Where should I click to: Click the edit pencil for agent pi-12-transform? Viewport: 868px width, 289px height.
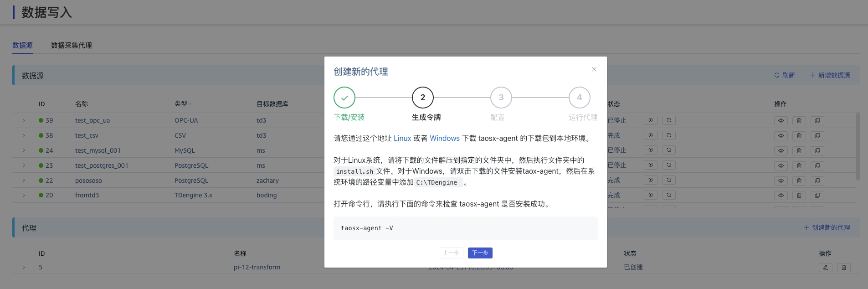pos(825,268)
